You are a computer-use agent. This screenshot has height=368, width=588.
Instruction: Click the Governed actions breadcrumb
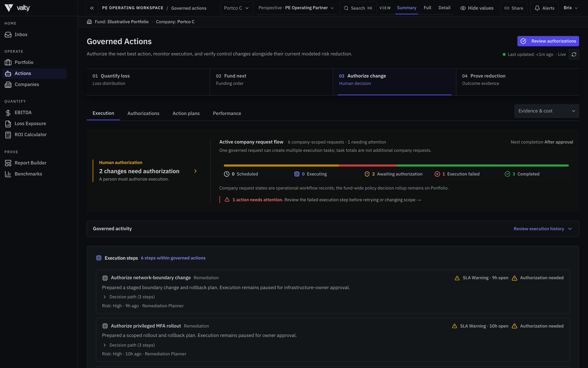189,8
